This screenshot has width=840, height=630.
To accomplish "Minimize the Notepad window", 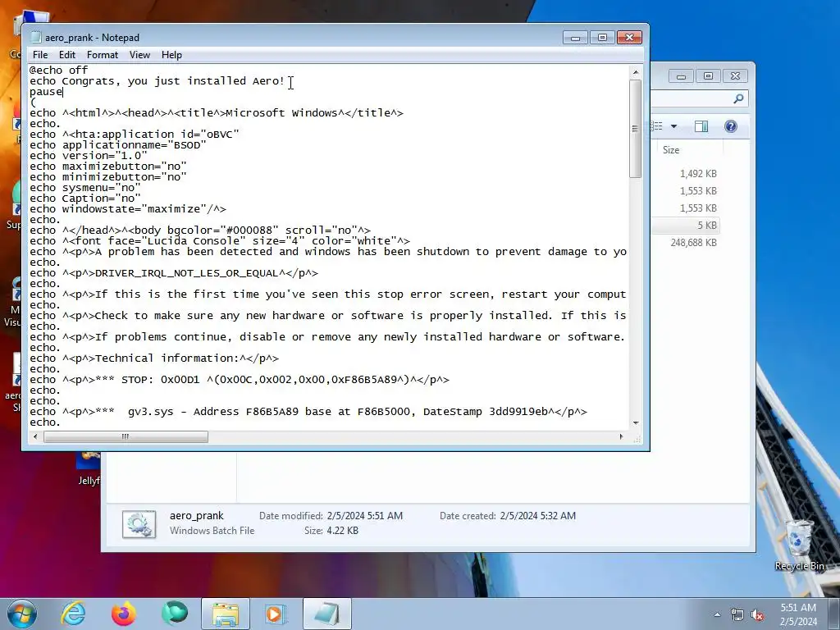I will 575,38.
